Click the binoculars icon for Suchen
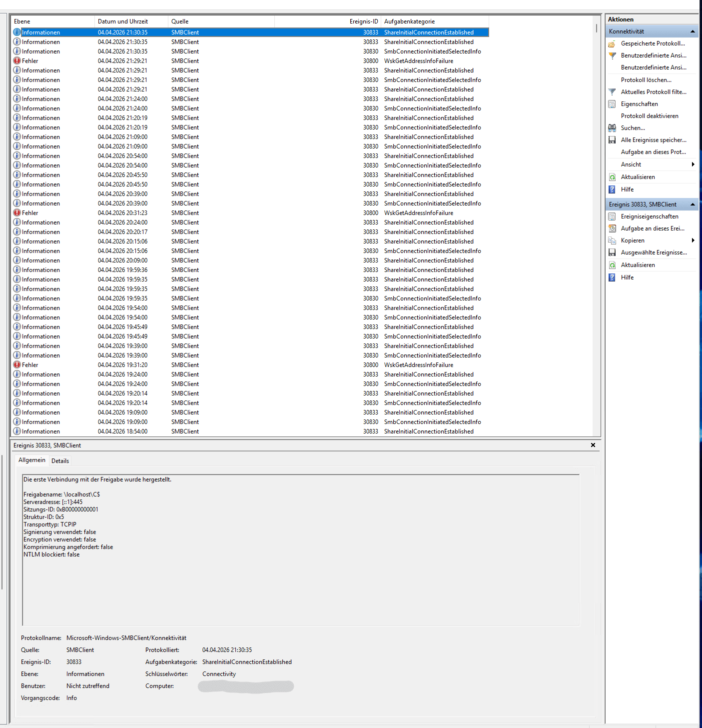 612,128
